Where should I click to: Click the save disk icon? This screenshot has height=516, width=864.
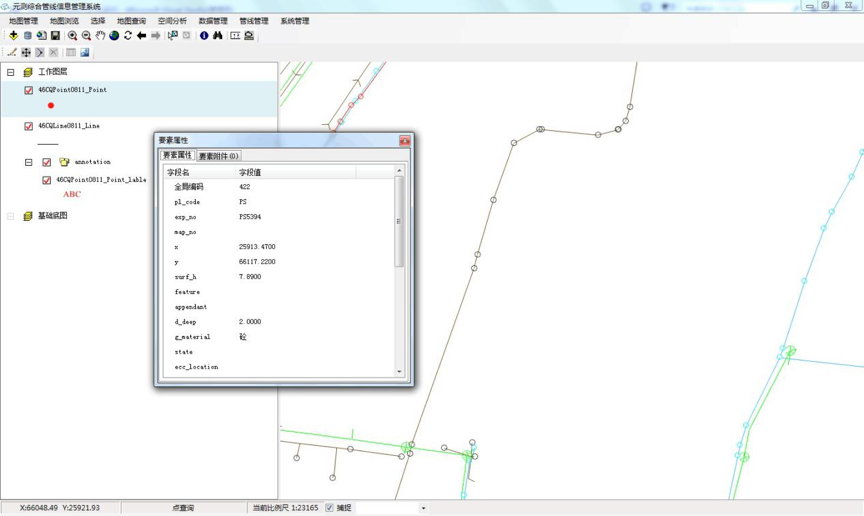[55, 36]
